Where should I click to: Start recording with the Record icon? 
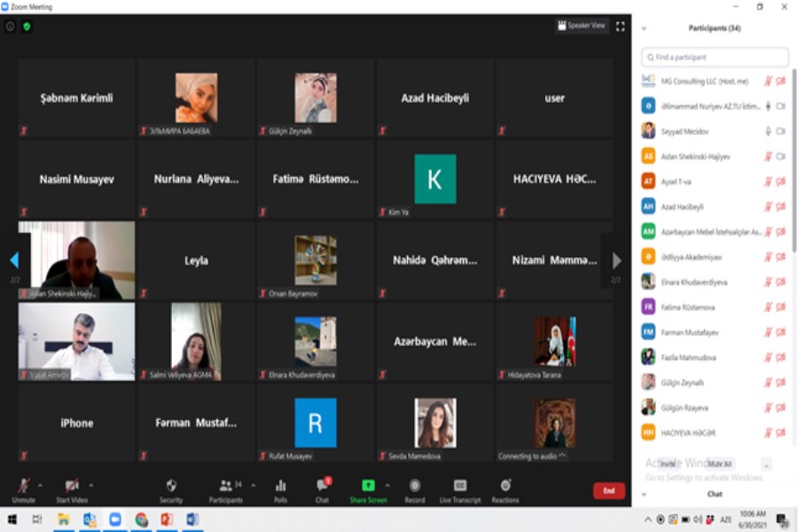(x=415, y=485)
